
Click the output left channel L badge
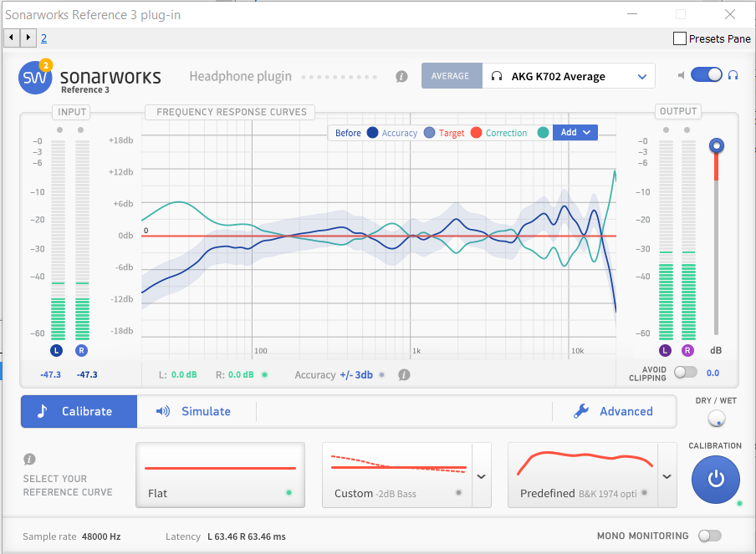coord(666,351)
